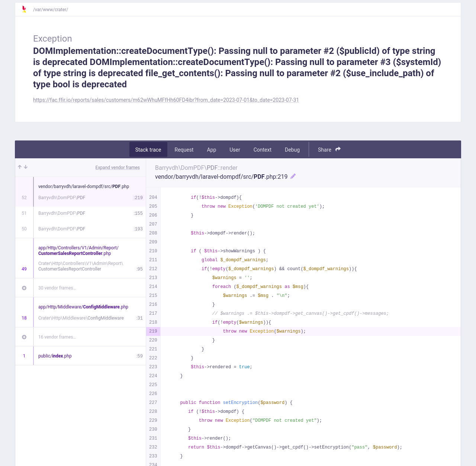Switch to the Request tab
476x466 pixels.
(x=184, y=149)
